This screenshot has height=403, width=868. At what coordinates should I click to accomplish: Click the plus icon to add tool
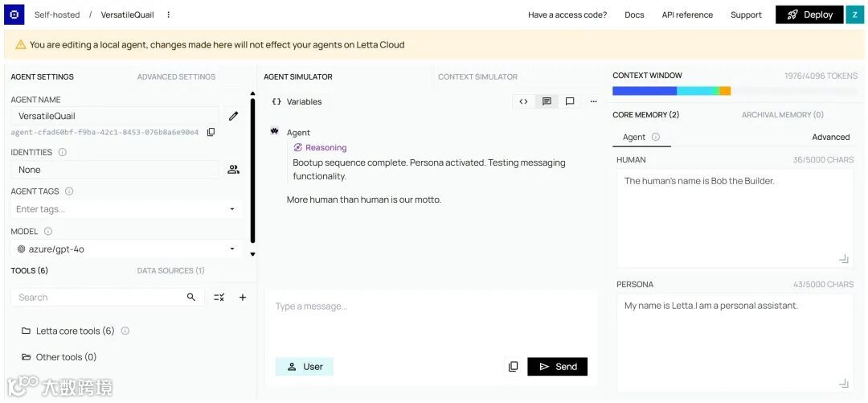[x=243, y=297]
